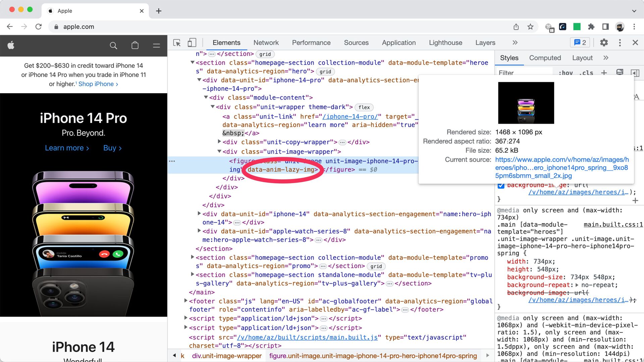Click the green square extension icon
The height and width of the screenshot is (362, 644).
pos(577,26)
